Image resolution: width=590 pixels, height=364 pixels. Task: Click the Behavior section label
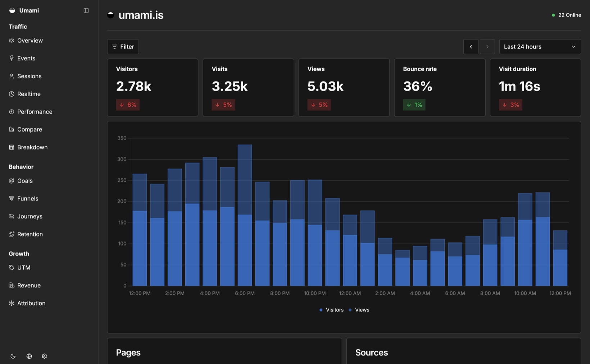tap(21, 167)
